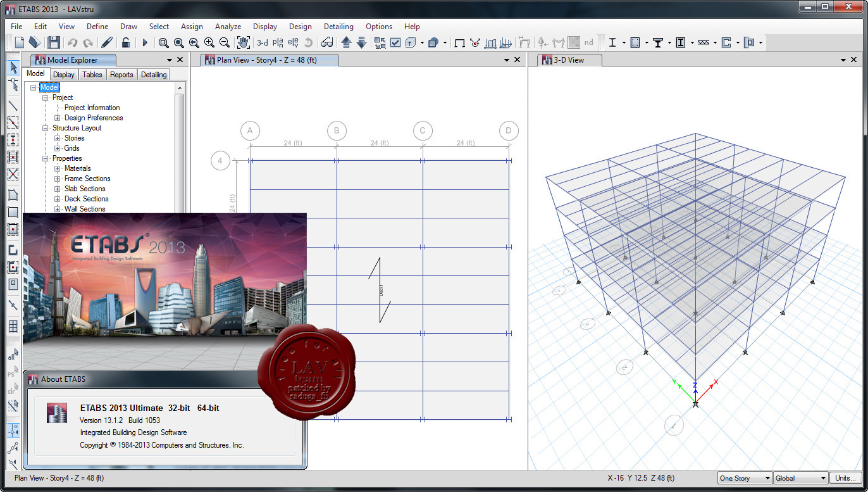Collapse the Project tree node
Screen dimensions: 868x492
(46, 98)
